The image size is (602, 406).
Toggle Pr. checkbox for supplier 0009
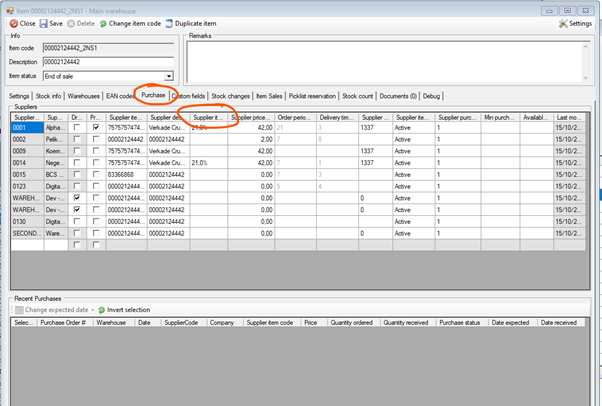click(x=96, y=151)
